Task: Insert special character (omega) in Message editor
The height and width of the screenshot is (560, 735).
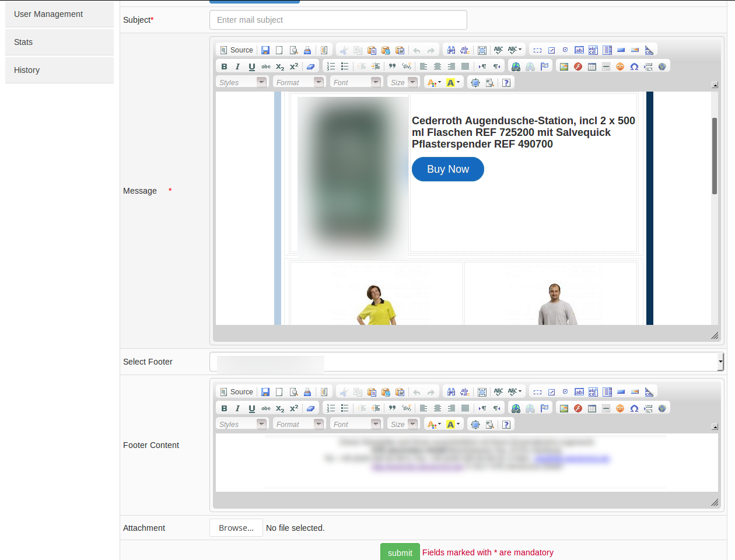Action: [x=634, y=66]
